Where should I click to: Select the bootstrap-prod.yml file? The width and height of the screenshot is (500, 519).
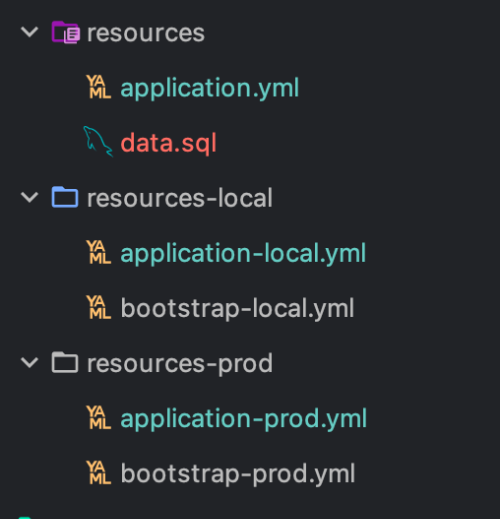point(238,474)
